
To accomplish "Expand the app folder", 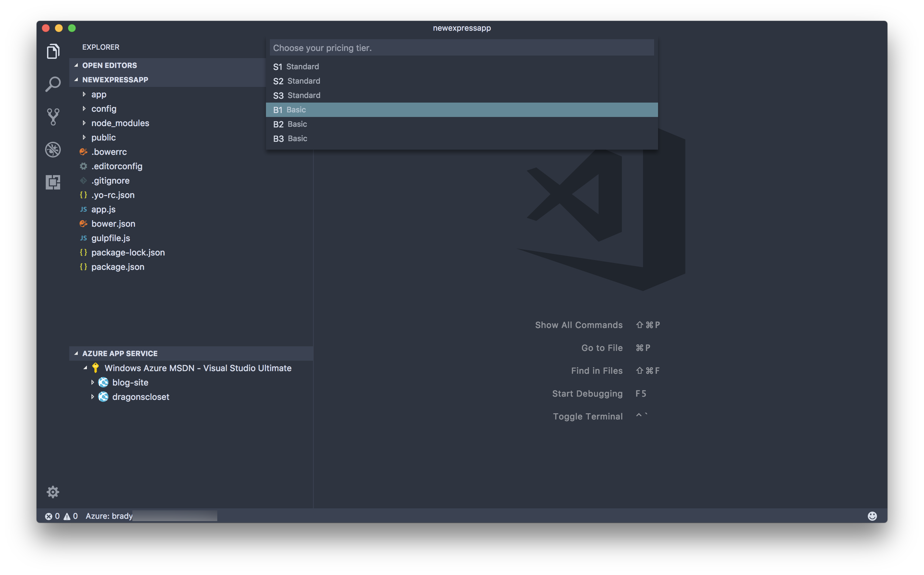I will point(98,93).
